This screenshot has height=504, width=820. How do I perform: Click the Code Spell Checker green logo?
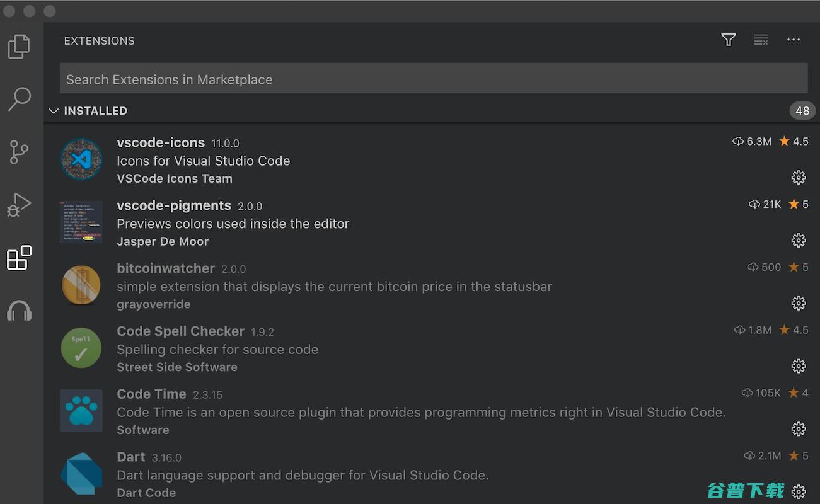point(81,348)
